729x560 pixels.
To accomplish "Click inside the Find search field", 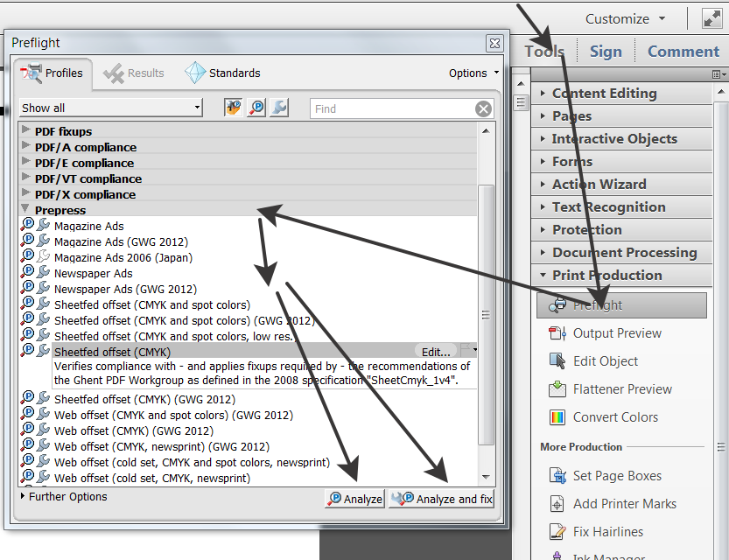I will pos(393,108).
